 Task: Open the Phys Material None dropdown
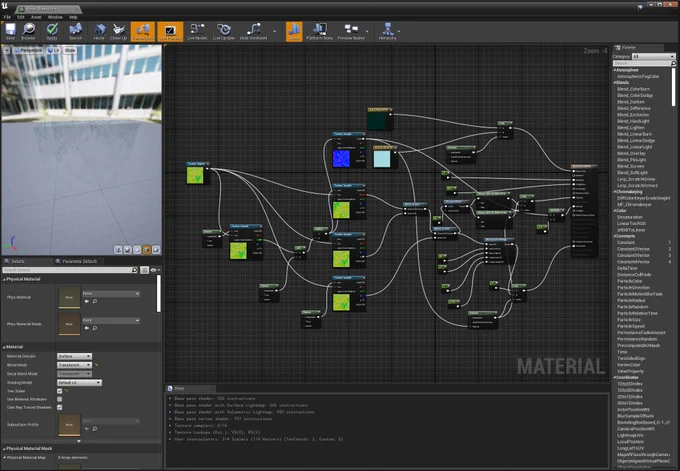point(111,294)
